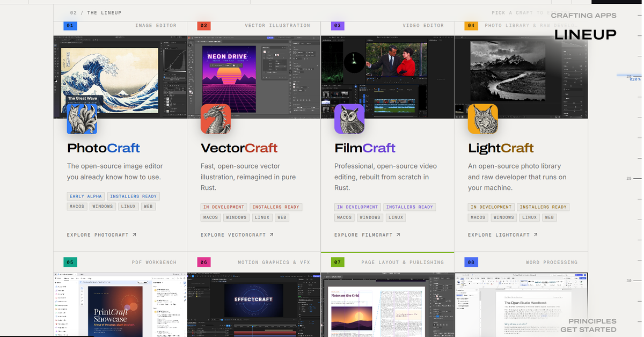Open the Great Wave PhotoCraft screenshot
The height and width of the screenshot is (337, 644).
pos(120,77)
